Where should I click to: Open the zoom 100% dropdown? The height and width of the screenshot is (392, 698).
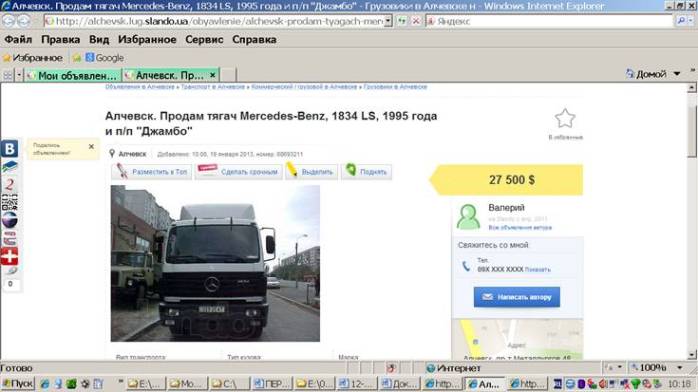click(680, 368)
